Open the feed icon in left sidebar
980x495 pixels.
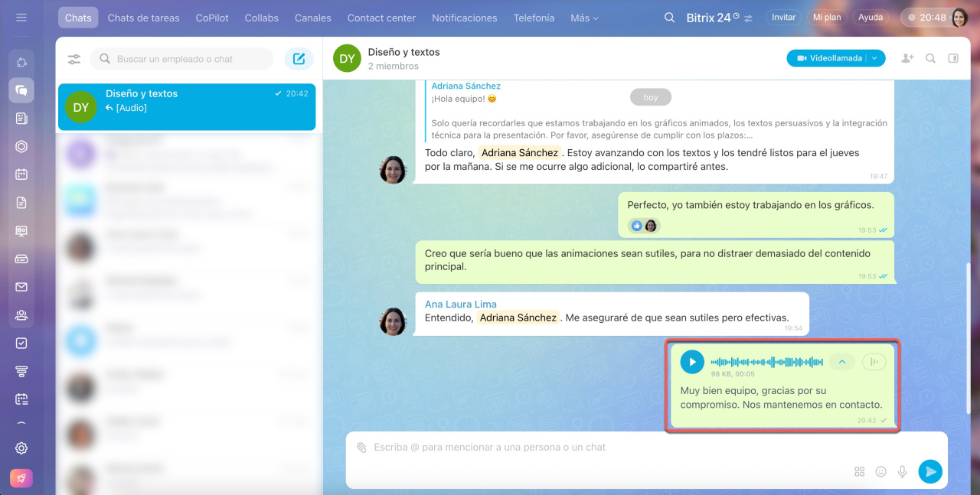point(21,119)
